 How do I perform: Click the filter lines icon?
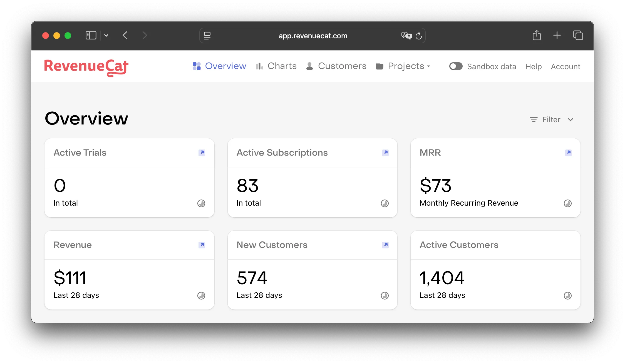point(534,119)
